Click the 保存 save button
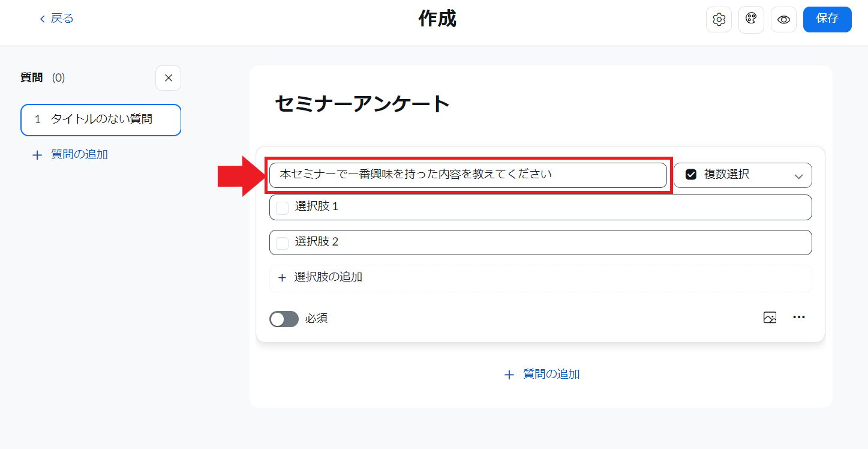This screenshot has width=868, height=449. click(x=827, y=19)
